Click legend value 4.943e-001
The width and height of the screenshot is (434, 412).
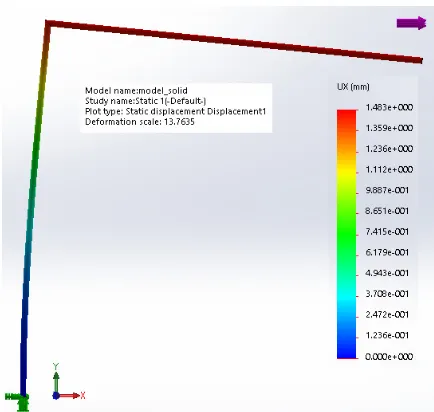tap(387, 273)
